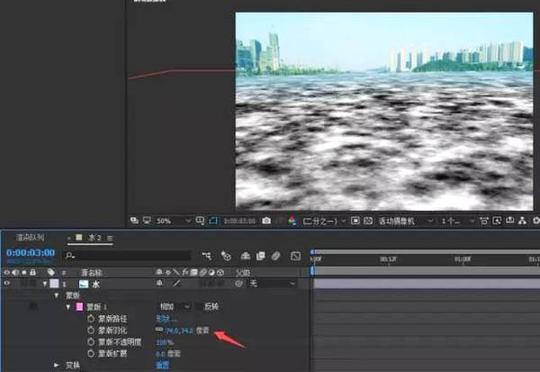Click the solo column header icon
540x372 pixels.
[24, 272]
